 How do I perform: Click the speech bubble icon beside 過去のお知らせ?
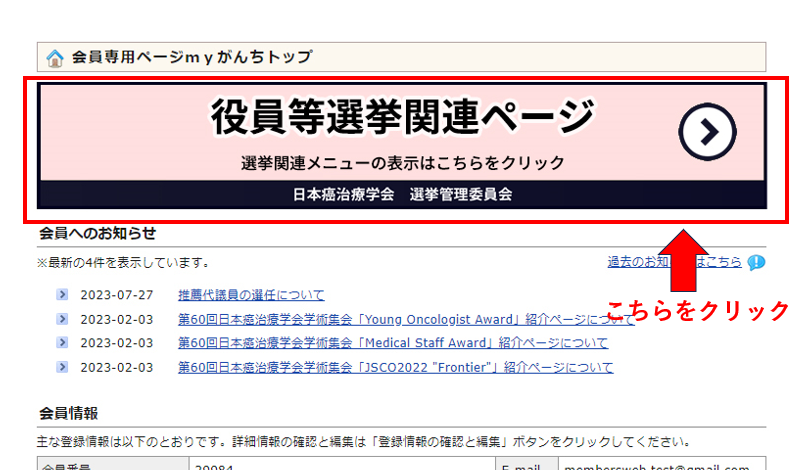[x=756, y=263]
